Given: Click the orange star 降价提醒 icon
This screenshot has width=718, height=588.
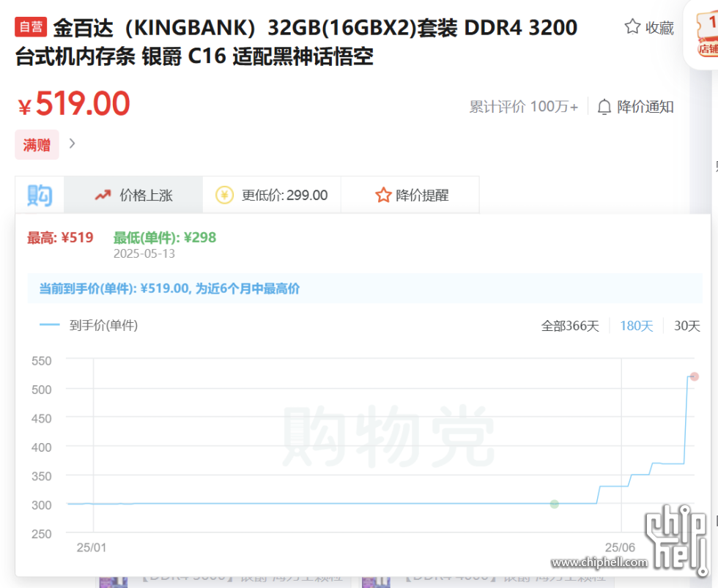Looking at the screenshot, I should pos(383,196).
